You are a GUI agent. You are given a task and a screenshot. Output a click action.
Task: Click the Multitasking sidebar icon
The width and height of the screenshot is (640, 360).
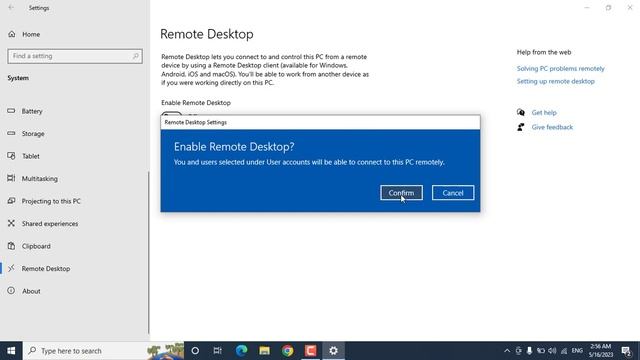point(11,178)
